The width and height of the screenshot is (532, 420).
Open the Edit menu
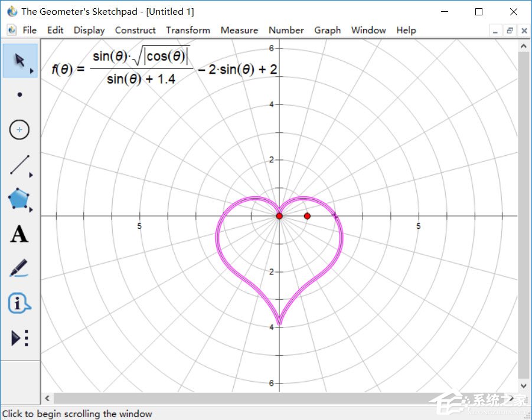coord(56,30)
